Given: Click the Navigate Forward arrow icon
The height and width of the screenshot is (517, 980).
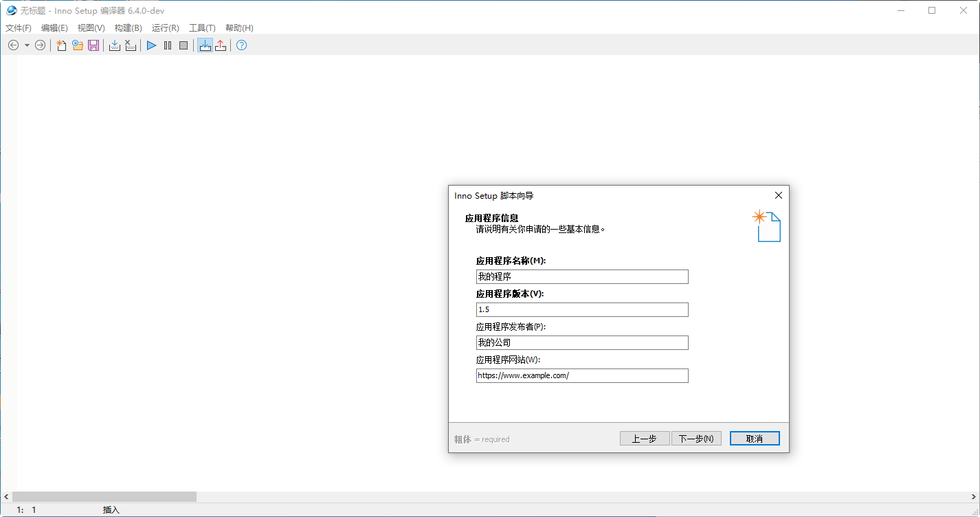Looking at the screenshot, I should (x=41, y=45).
